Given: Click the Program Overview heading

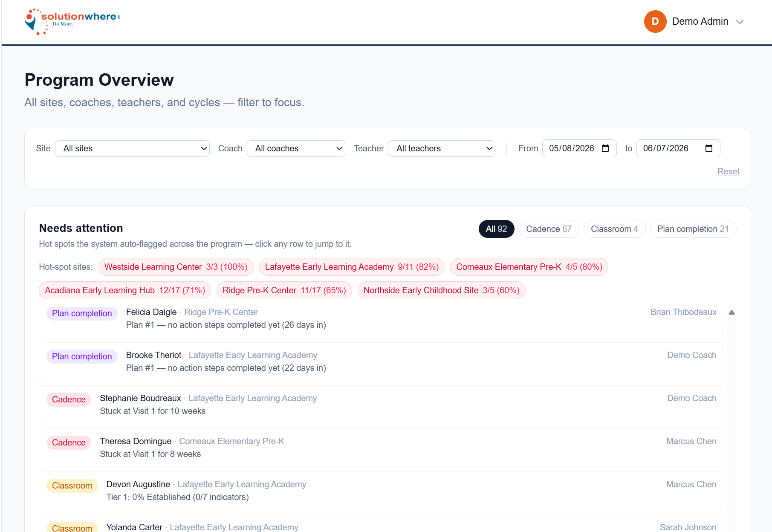Looking at the screenshot, I should 99,80.
